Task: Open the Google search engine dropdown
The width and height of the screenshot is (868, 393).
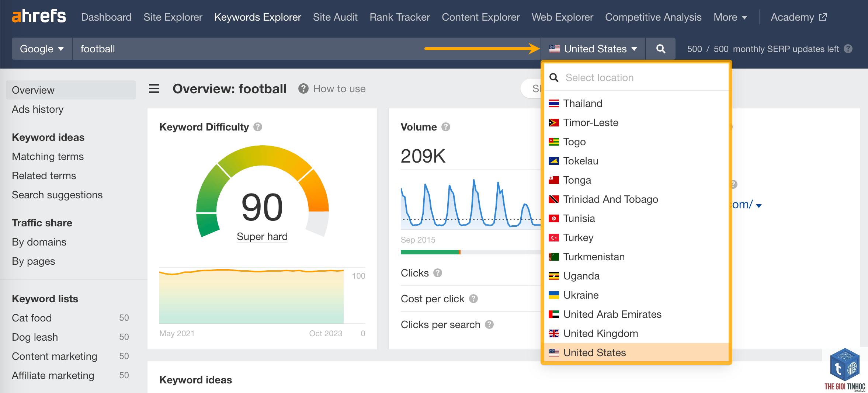Action: [42, 49]
